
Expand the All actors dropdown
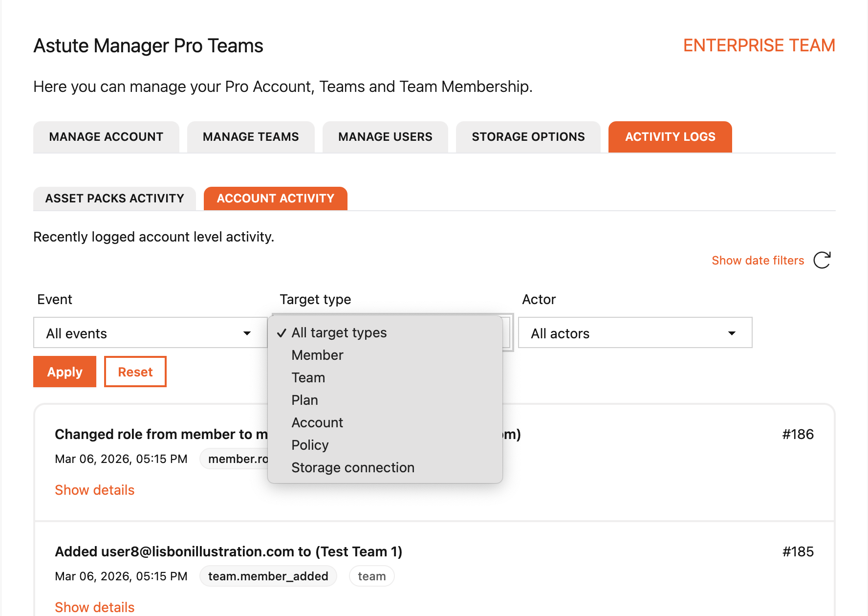(x=634, y=333)
